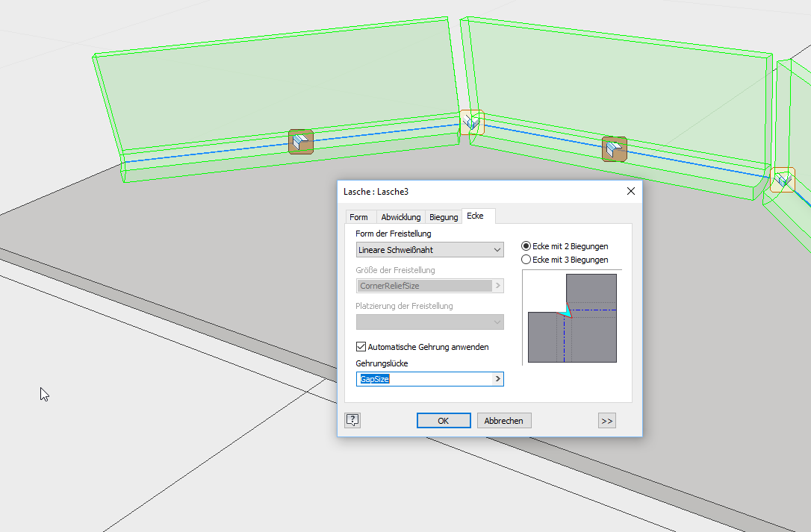Select corner glyph at far right flange

[783, 180]
